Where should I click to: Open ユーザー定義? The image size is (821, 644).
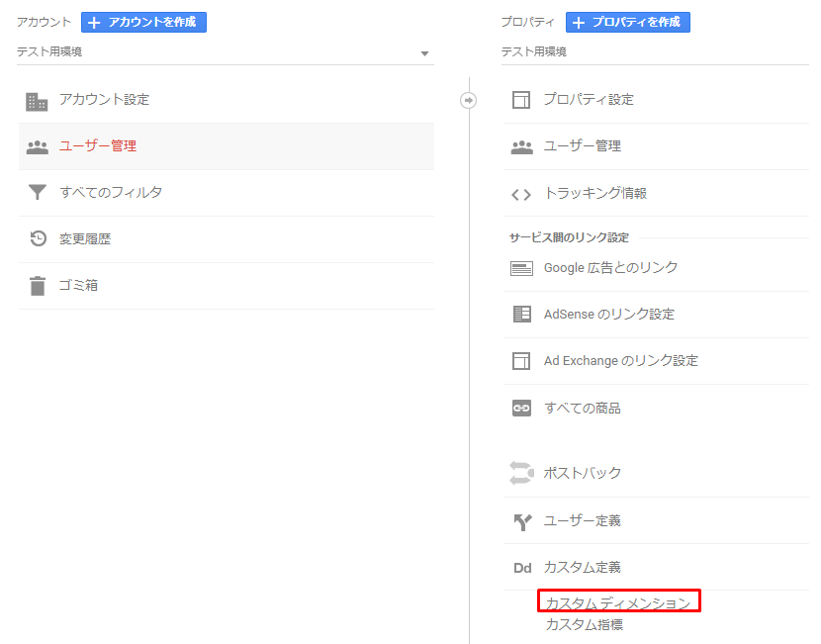[656, 521]
